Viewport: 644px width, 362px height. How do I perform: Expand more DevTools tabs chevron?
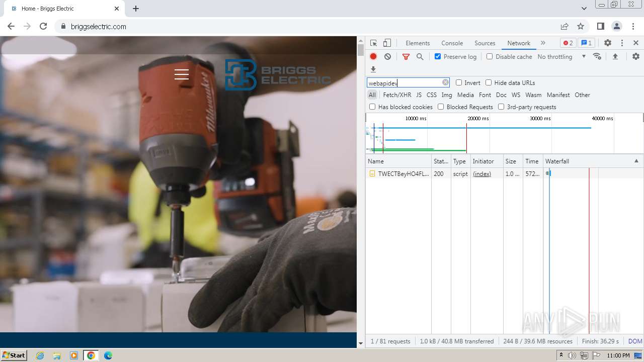pyautogui.click(x=543, y=43)
